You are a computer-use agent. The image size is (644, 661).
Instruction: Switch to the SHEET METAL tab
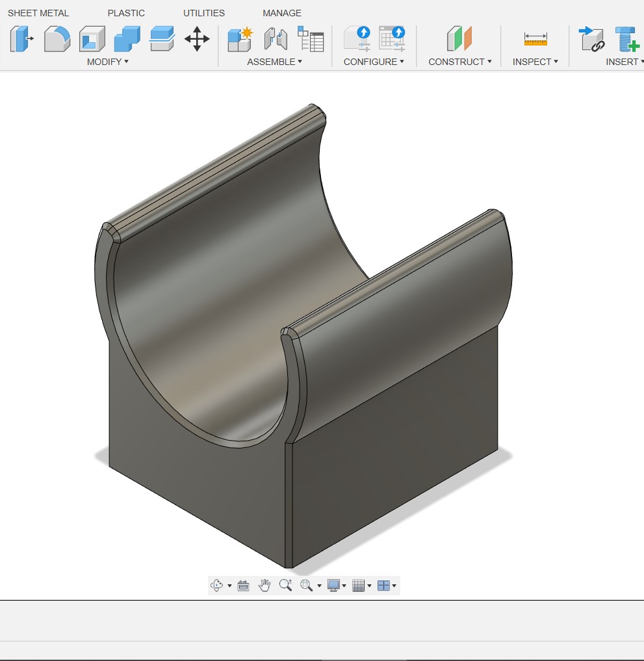click(x=38, y=13)
